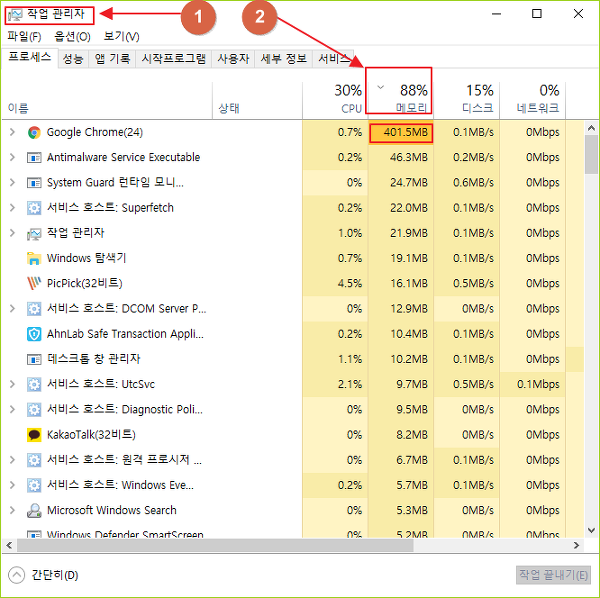The height and width of the screenshot is (598, 600).
Task: Select the Windows Defender SmartScreen row
Action: coord(125,533)
